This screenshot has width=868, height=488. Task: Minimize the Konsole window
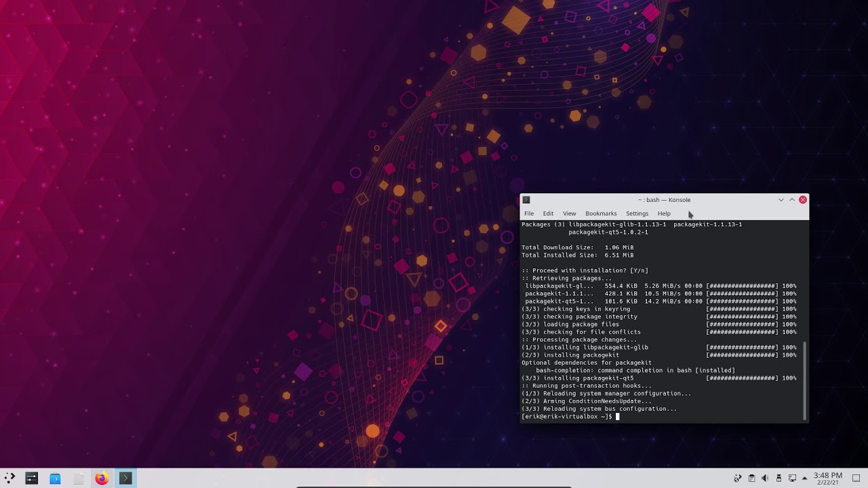tap(781, 200)
